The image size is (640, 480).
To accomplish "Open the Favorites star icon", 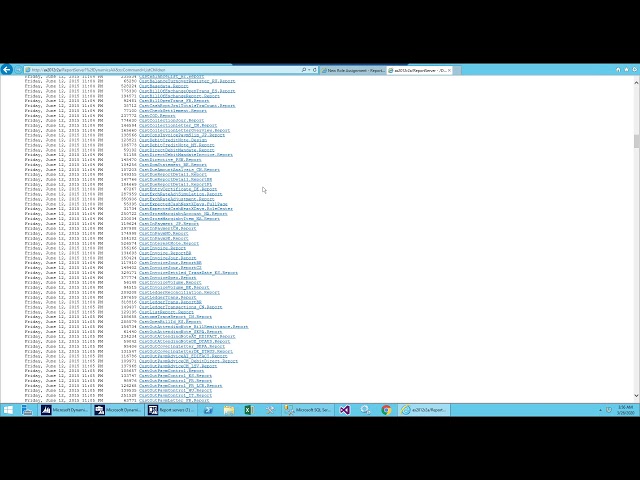I will click(627, 70).
